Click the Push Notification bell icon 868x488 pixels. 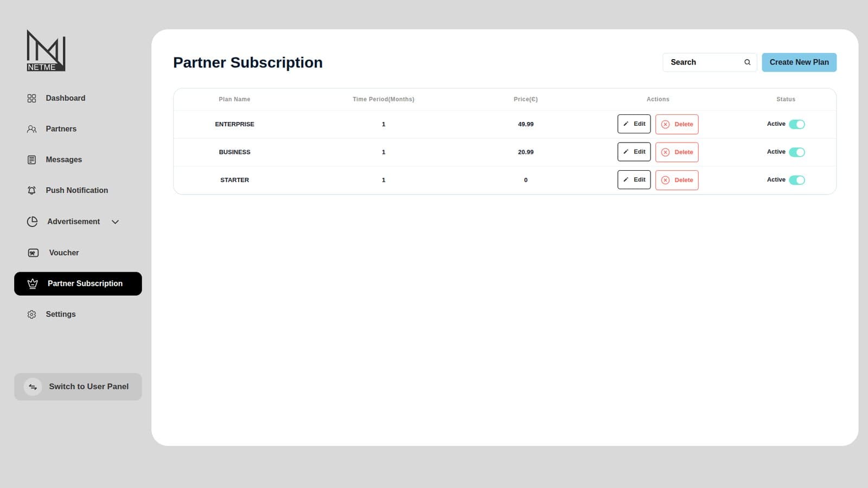tap(31, 190)
